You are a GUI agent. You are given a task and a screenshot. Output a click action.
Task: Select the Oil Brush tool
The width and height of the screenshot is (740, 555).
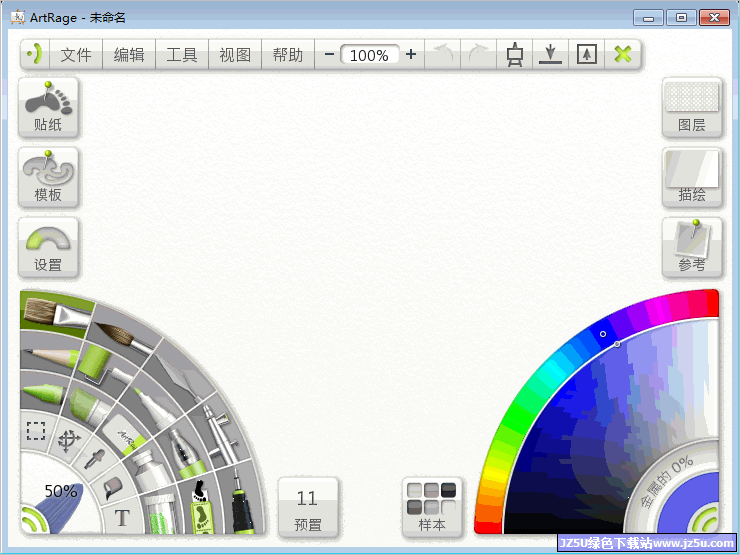pyautogui.click(x=57, y=312)
